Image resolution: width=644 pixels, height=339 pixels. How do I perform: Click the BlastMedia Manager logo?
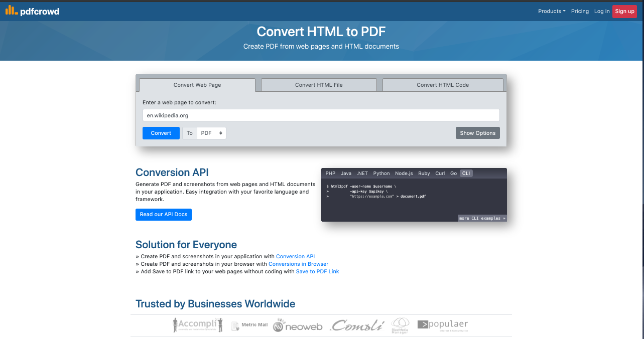click(x=400, y=325)
